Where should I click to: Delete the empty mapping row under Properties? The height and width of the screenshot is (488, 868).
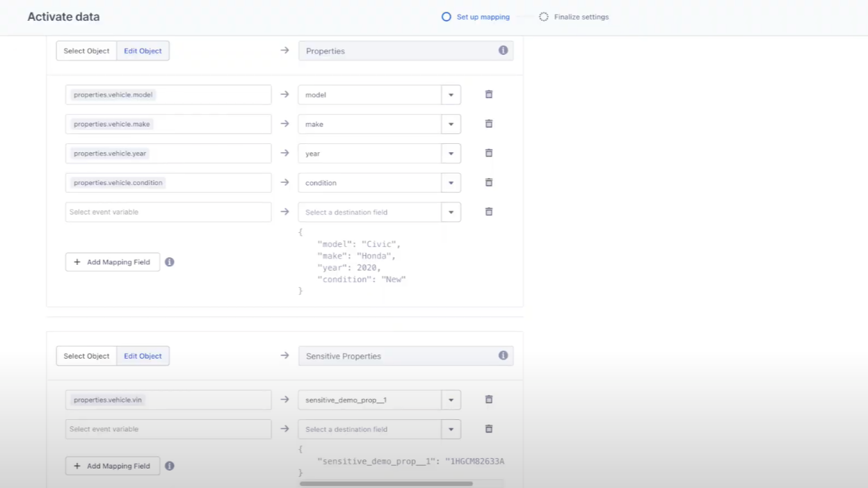coord(489,212)
